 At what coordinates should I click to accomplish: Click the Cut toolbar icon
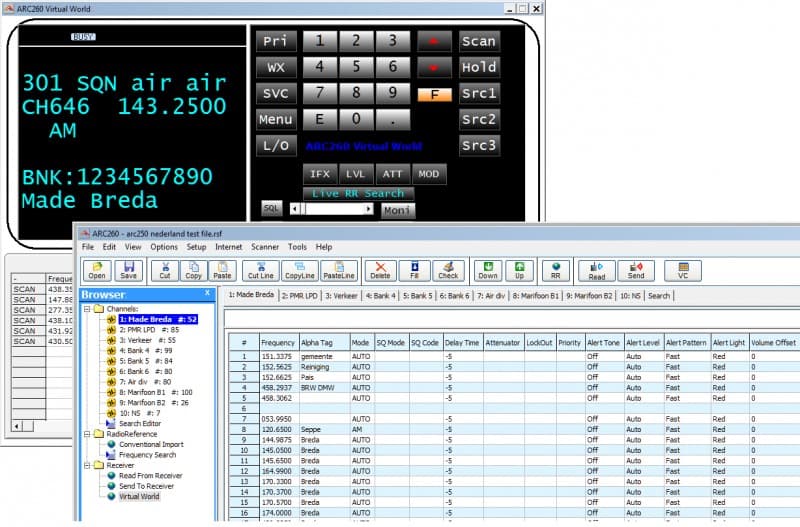[x=165, y=270]
